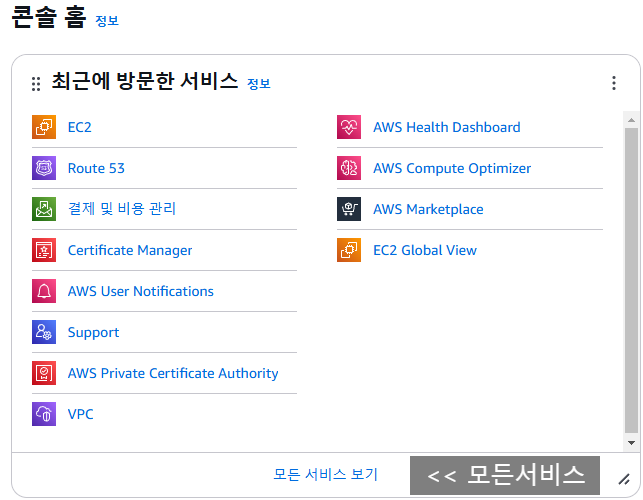This screenshot has height=500, width=643.
Task: Open the Support link
Action: click(x=93, y=332)
